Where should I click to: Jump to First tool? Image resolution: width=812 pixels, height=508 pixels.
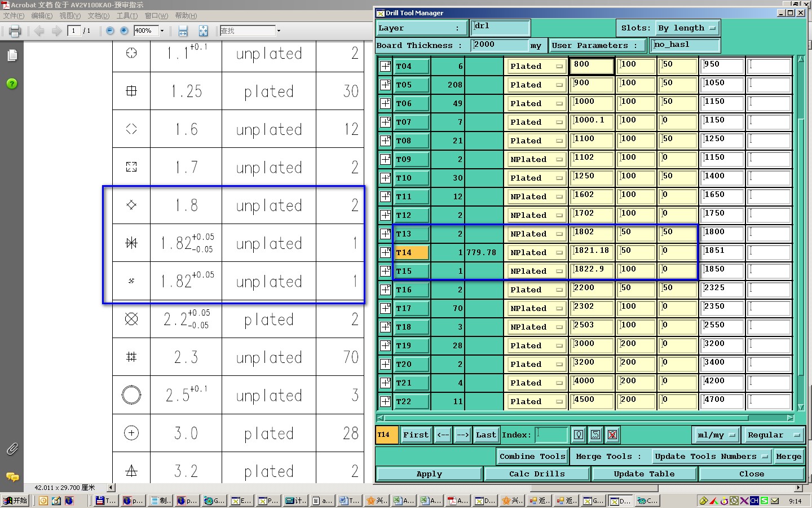point(416,435)
